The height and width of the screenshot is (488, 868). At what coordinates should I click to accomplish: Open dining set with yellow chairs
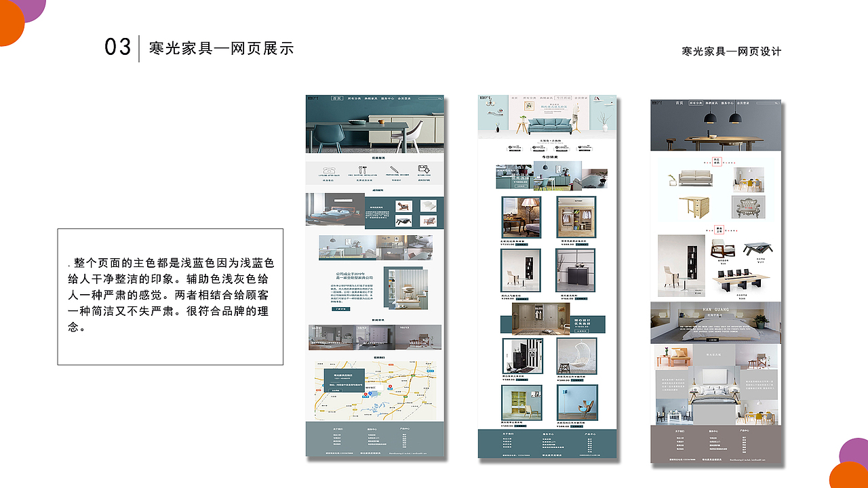click(749, 180)
